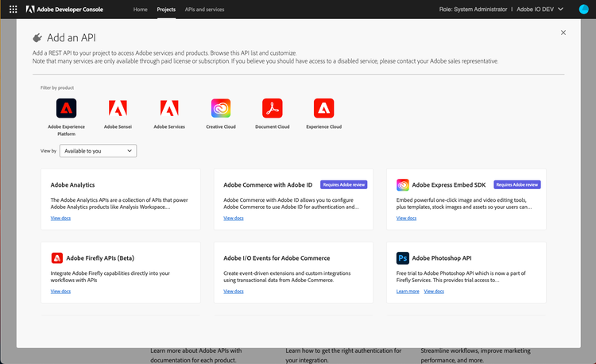Filter by Adobe Experience Platform icon
Viewport: 596px width, 364px height.
(66, 108)
